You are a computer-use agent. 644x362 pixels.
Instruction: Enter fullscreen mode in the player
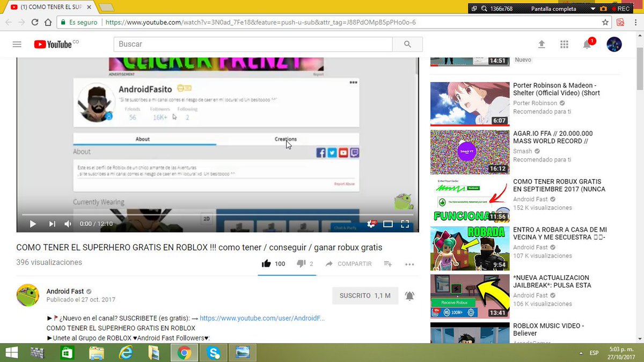point(405,224)
